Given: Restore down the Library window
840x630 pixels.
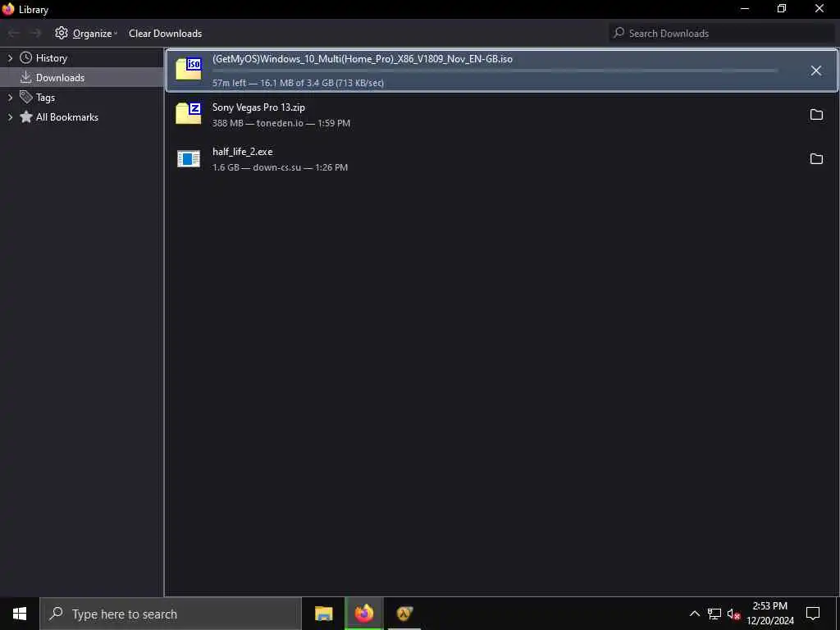Looking at the screenshot, I should coord(782,9).
